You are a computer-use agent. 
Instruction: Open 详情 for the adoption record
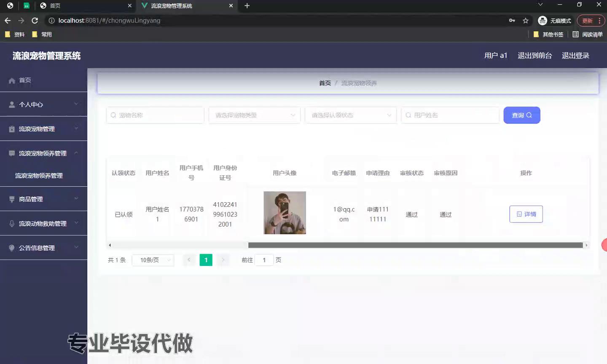click(x=526, y=214)
